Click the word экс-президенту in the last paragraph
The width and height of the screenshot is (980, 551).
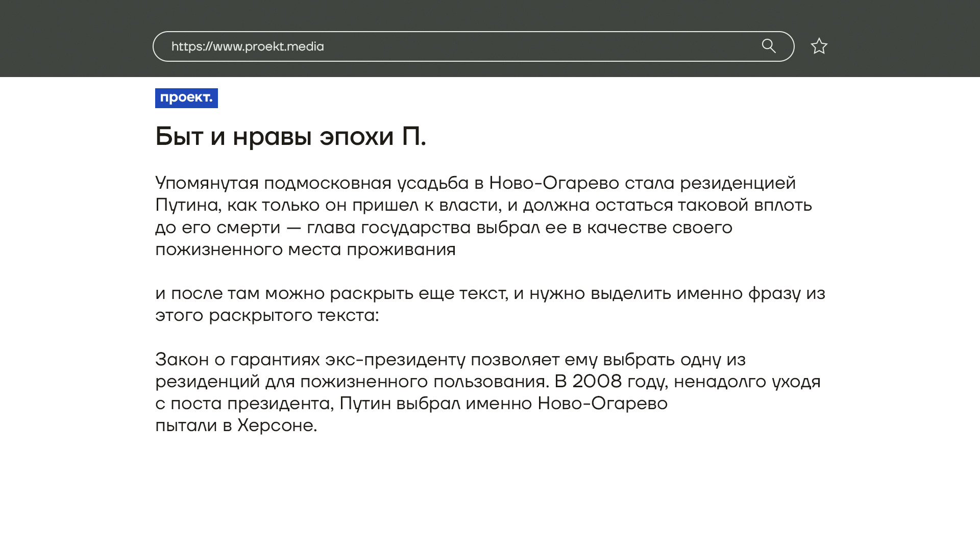pyautogui.click(x=395, y=360)
